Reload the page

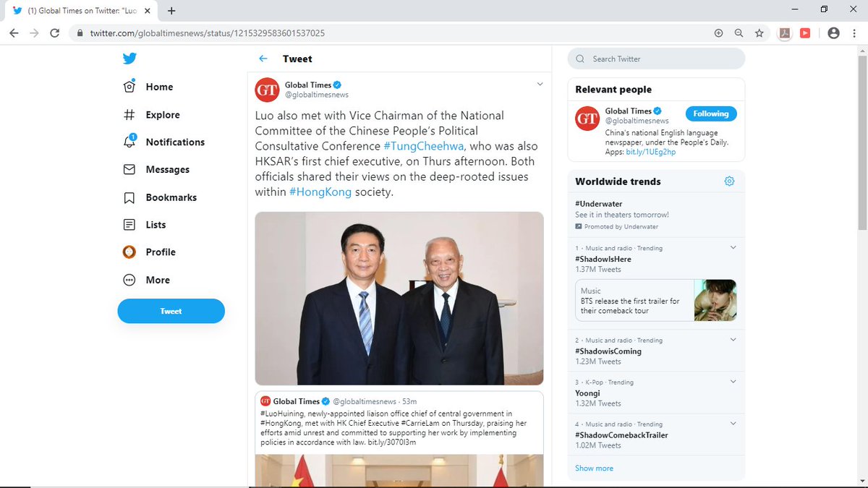(x=54, y=33)
